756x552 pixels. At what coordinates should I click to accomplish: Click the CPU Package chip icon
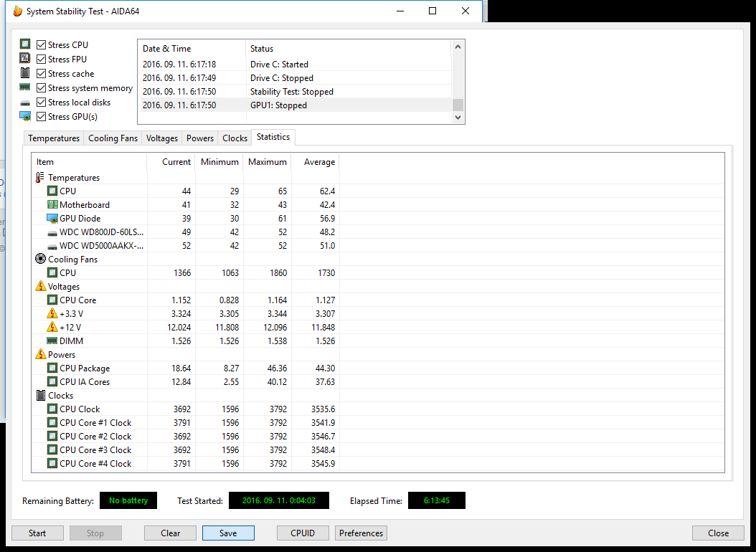(x=52, y=368)
